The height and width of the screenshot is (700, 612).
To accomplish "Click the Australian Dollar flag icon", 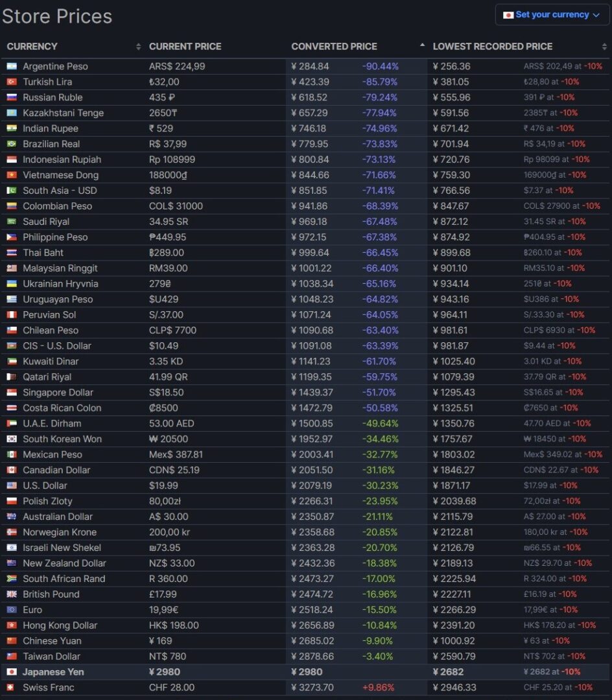I will [11, 517].
